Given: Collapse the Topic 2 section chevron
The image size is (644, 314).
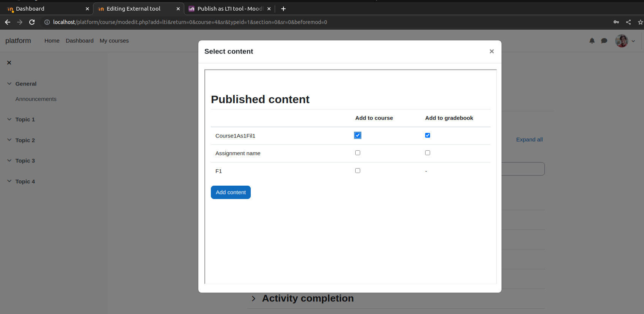Looking at the screenshot, I should tap(9, 140).
